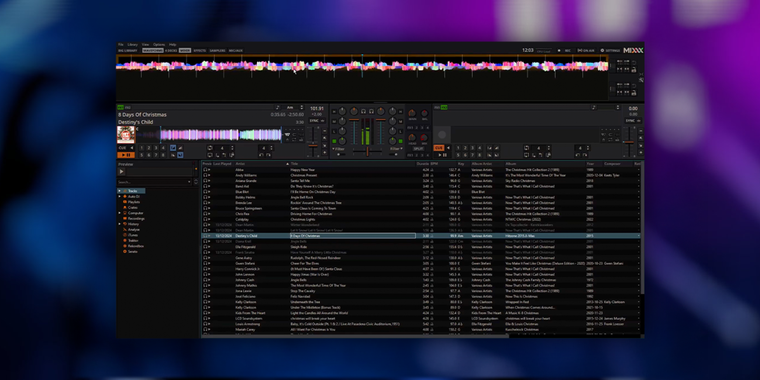The width and height of the screenshot is (760, 380).
Task: Click preview headphone icon for Abba row
Action: (205, 170)
